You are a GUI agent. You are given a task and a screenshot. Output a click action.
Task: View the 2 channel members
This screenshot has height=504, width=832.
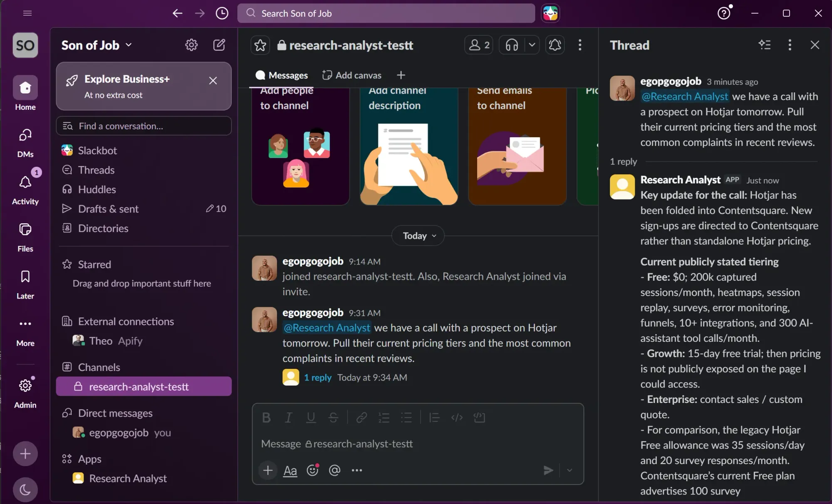point(479,45)
